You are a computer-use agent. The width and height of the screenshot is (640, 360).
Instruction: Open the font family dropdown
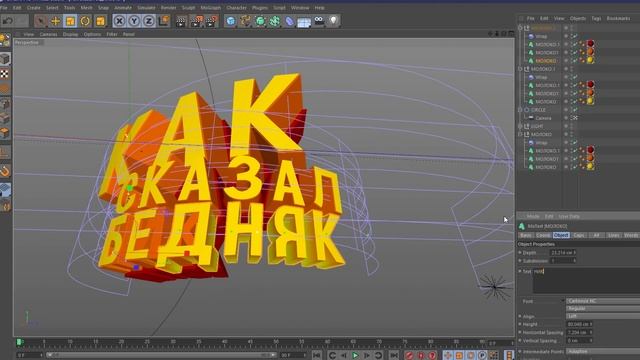pyautogui.click(x=603, y=301)
